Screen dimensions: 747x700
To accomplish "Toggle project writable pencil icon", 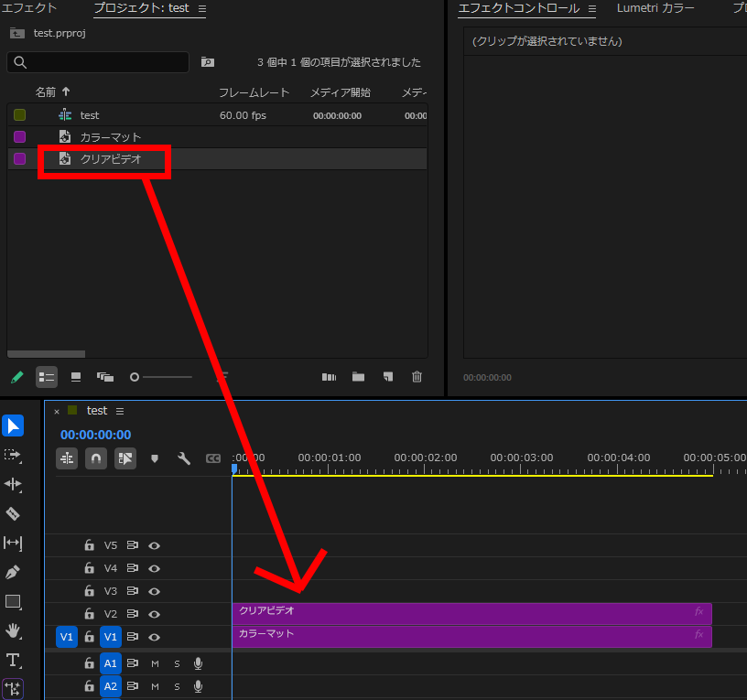I will point(17,377).
